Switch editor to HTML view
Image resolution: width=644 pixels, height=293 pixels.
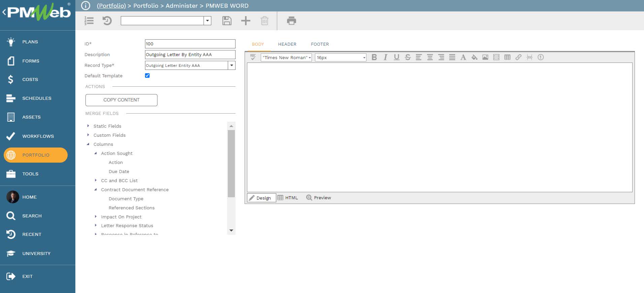pyautogui.click(x=288, y=198)
